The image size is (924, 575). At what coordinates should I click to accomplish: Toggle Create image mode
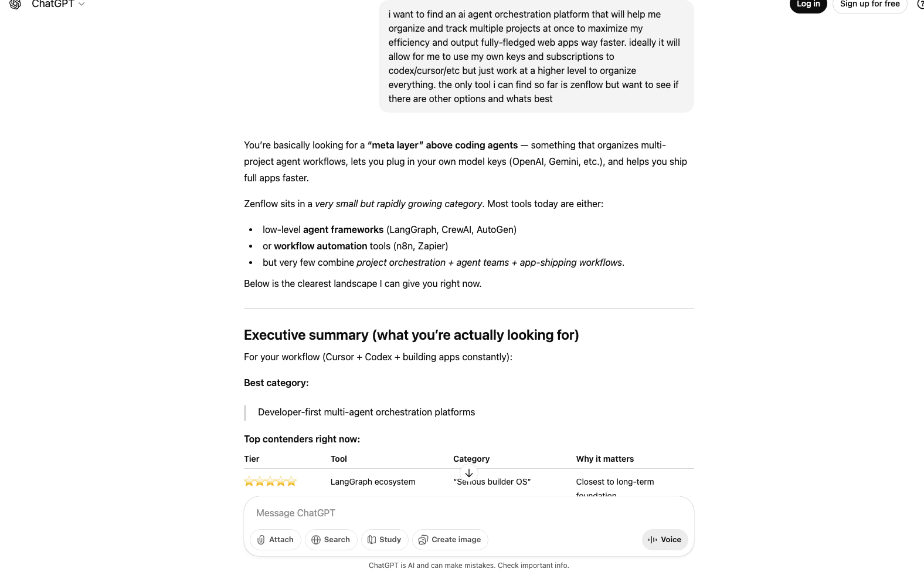[450, 540]
